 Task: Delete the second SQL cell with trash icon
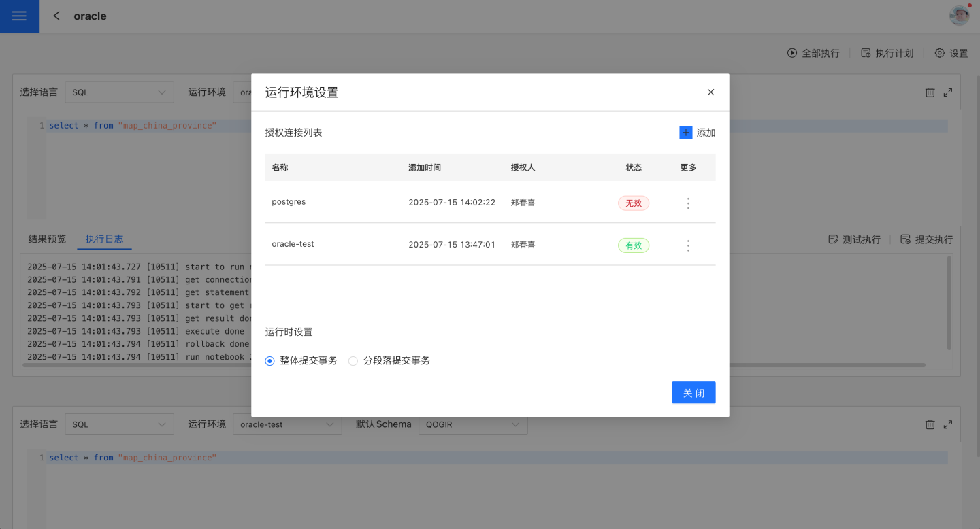930,424
